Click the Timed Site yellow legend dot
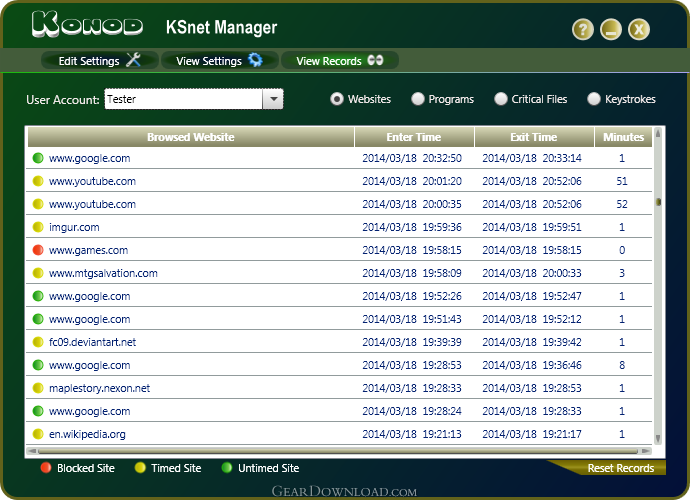This screenshot has width=690, height=500. [140, 467]
